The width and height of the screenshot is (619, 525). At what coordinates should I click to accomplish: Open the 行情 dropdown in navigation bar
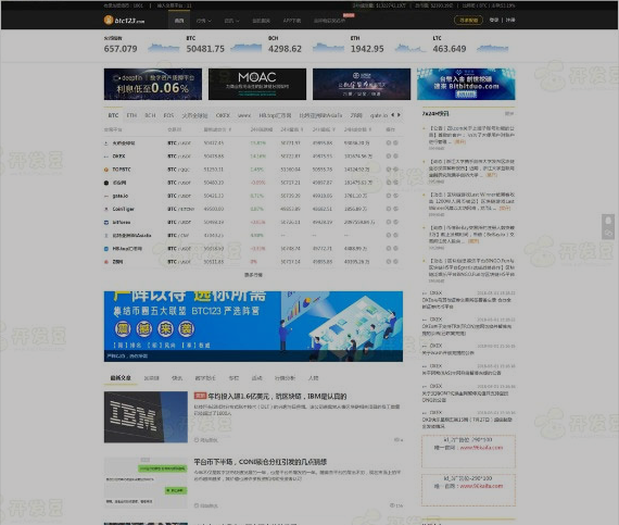click(x=202, y=20)
